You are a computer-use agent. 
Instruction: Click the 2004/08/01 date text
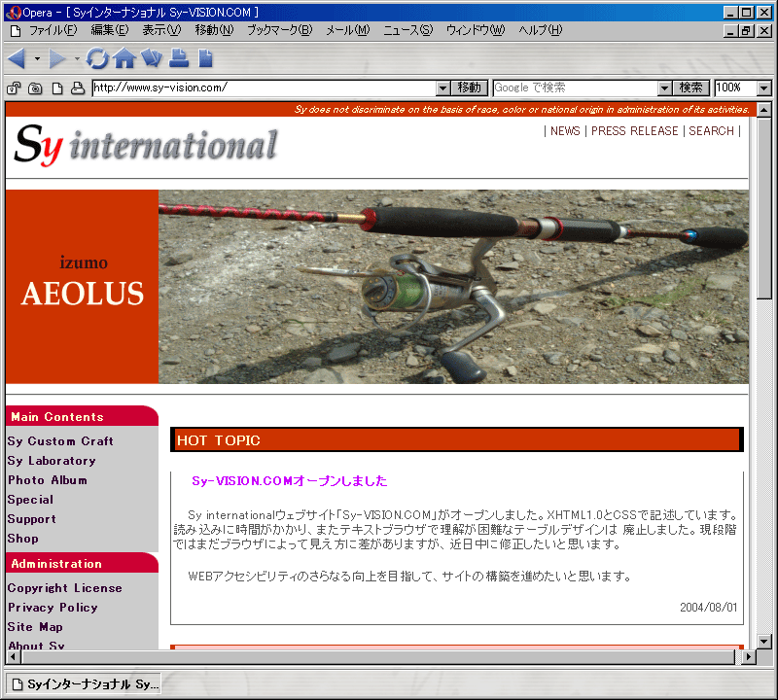709,608
